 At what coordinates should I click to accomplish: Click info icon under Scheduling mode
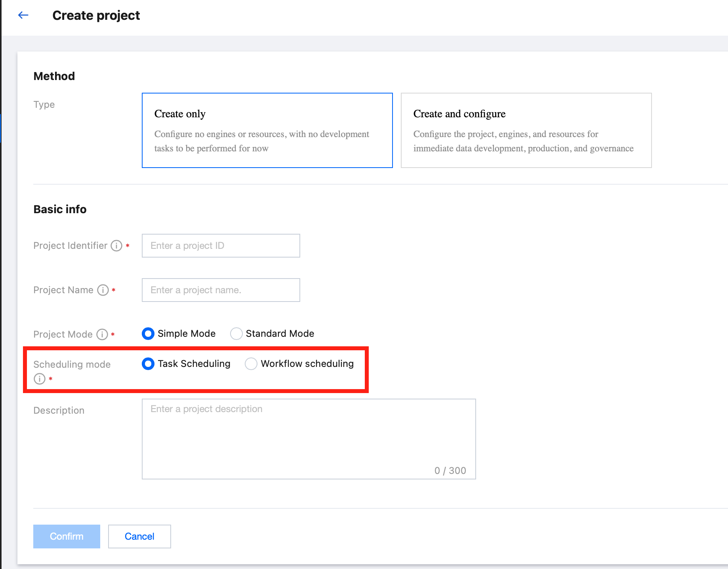pos(40,379)
